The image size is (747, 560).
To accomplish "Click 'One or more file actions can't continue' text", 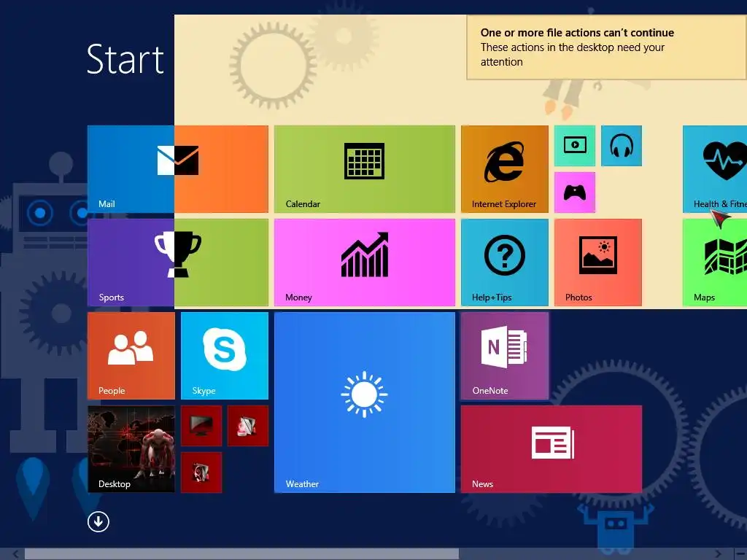I will coord(577,32).
